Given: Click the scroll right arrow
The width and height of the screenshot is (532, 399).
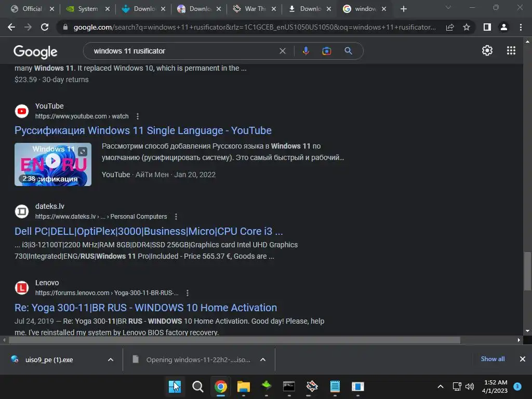Looking at the screenshot, I should 519,340.
